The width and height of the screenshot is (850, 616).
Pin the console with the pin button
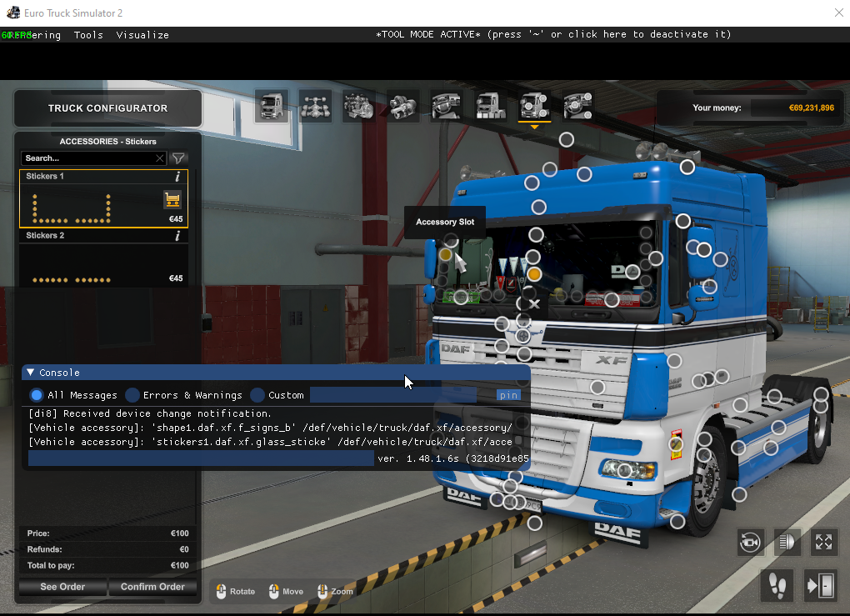tap(508, 395)
